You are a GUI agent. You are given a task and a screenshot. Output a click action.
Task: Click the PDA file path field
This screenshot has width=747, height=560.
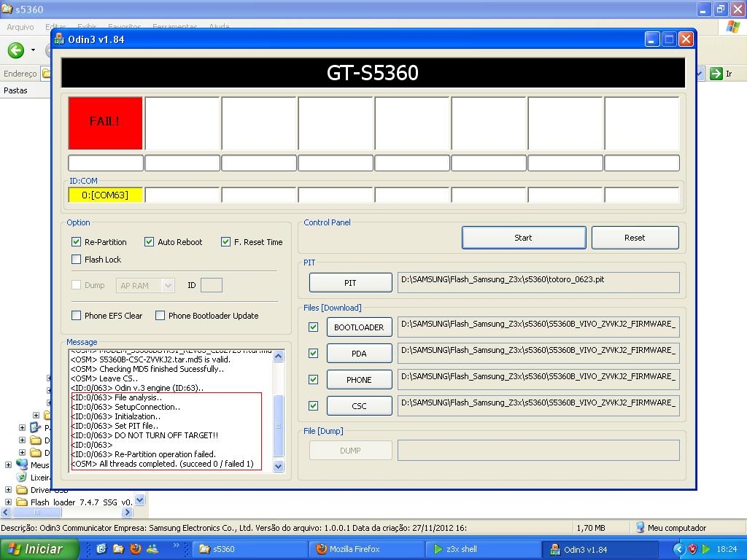tap(538, 354)
